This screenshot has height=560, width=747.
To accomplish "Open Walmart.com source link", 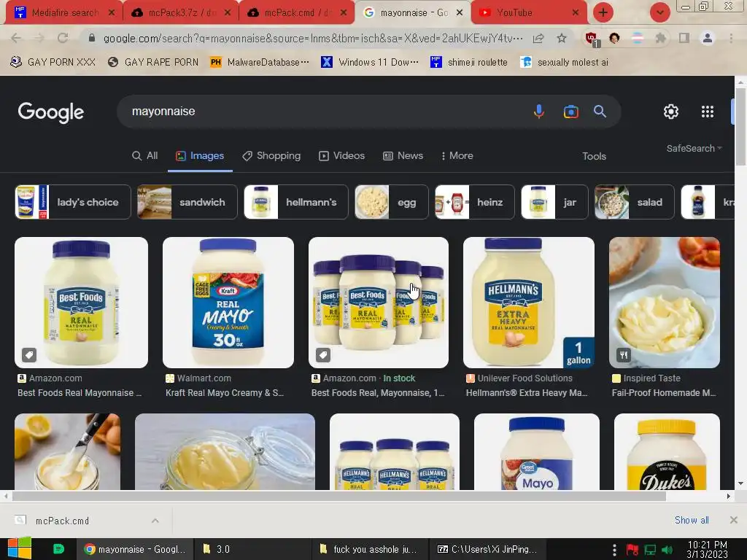I will [198, 378].
